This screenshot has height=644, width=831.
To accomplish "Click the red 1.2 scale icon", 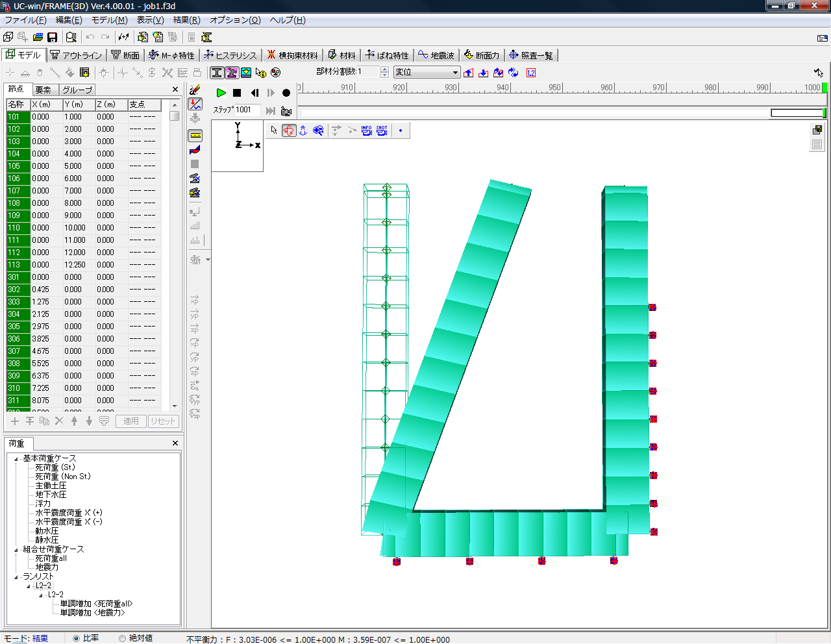I will [x=530, y=73].
